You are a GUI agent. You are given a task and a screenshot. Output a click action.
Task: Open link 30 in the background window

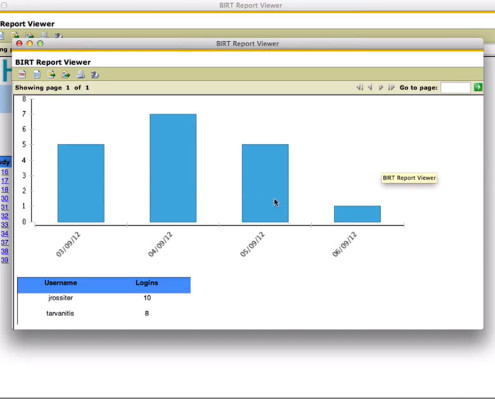click(5, 199)
